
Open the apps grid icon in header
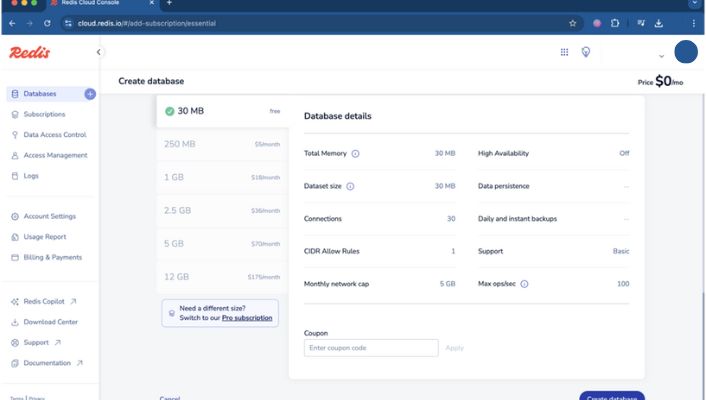tap(564, 52)
